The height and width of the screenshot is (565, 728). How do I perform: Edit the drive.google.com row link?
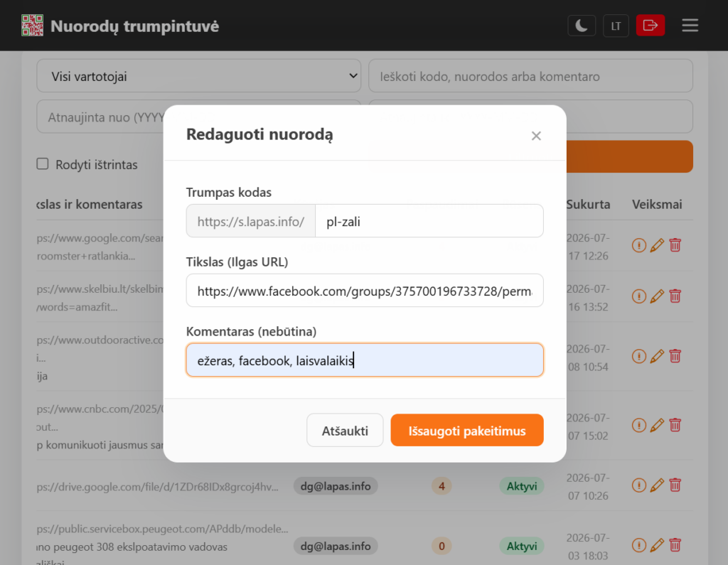[657, 485]
